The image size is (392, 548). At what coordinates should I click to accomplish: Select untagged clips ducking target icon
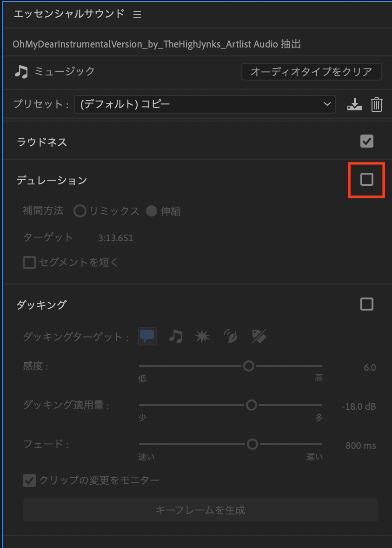click(x=259, y=336)
